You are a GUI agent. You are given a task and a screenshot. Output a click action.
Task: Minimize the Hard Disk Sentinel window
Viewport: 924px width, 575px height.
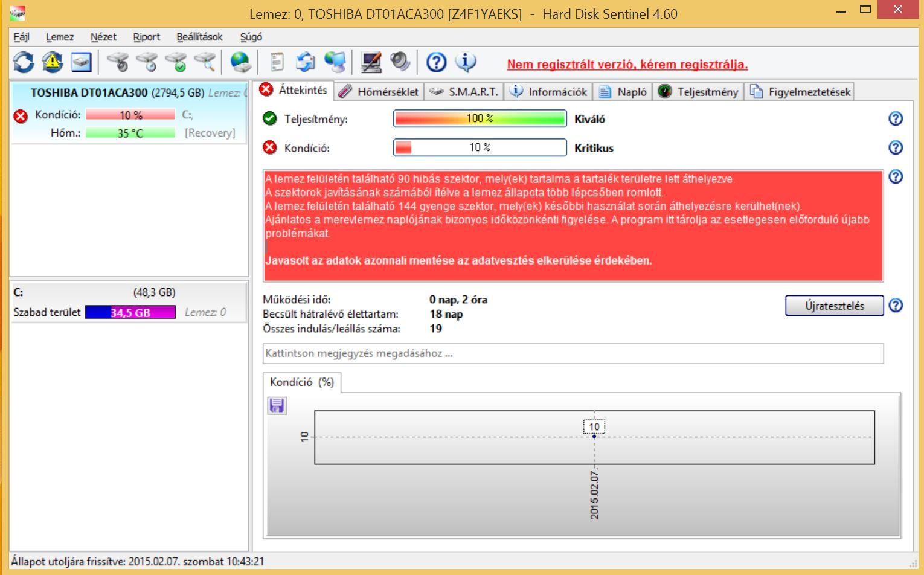click(841, 11)
